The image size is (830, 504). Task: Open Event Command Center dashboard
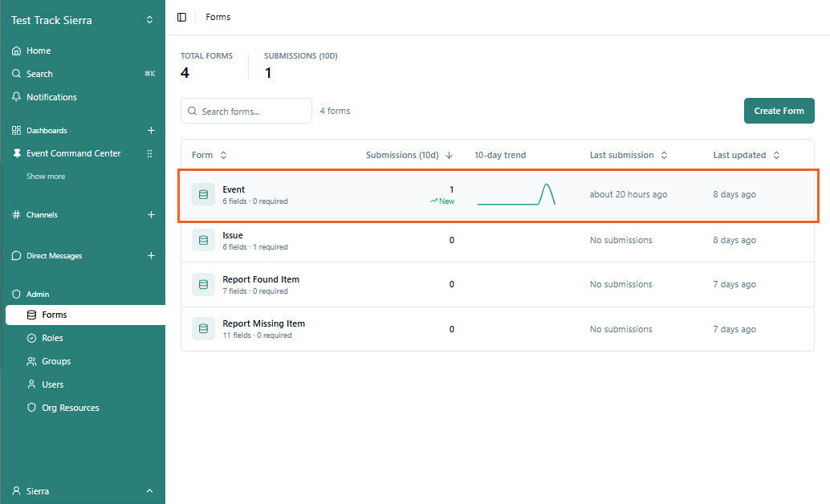point(74,153)
